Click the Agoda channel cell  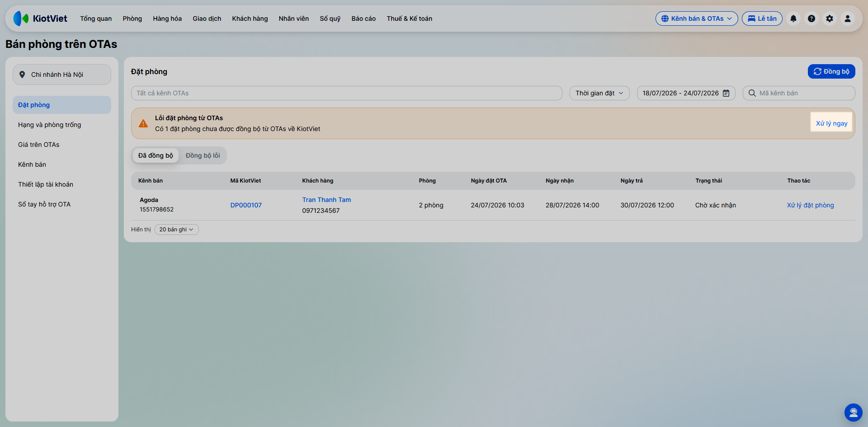coord(156,205)
